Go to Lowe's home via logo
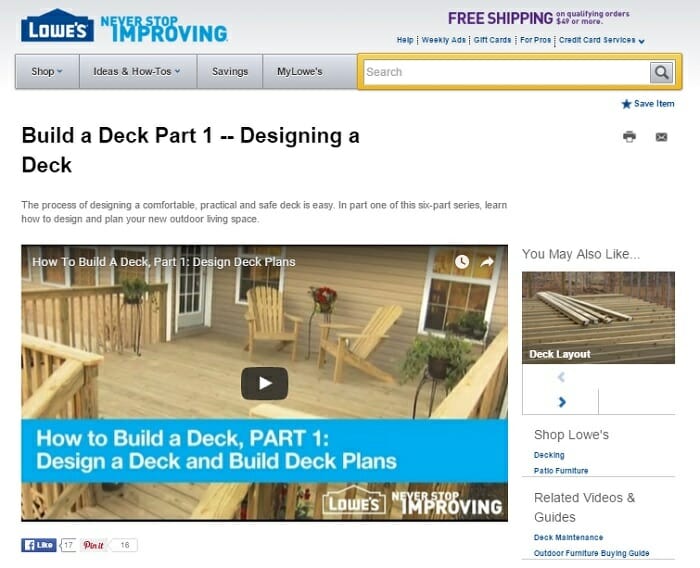The width and height of the screenshot is (700, 568). click(57, 26)
